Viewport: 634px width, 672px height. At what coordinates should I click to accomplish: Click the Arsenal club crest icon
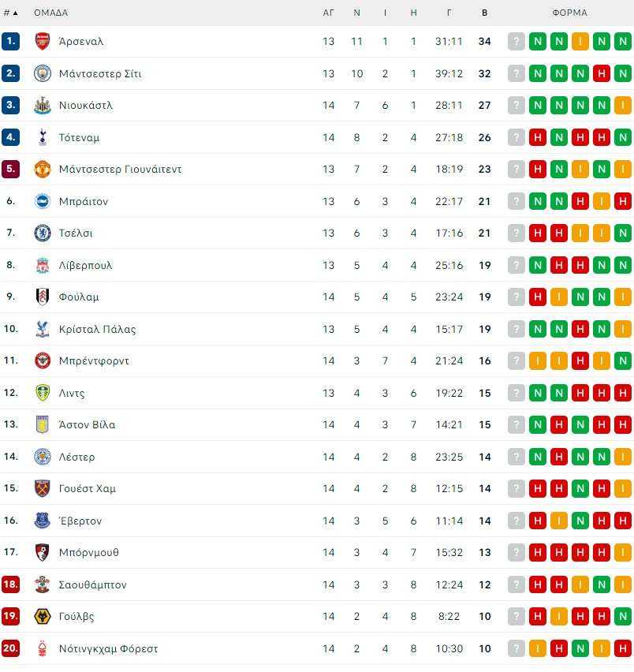point(43,42)
